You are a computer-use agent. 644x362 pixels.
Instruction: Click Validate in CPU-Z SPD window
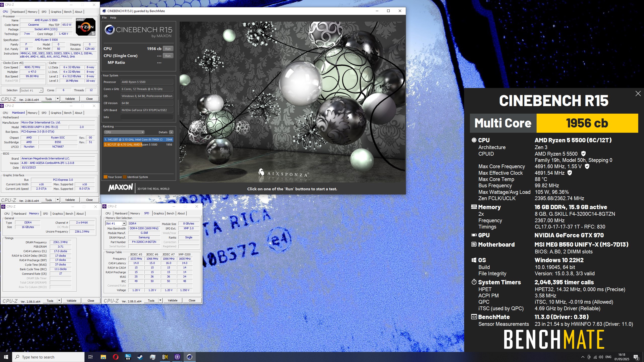[x=173, y=300]
